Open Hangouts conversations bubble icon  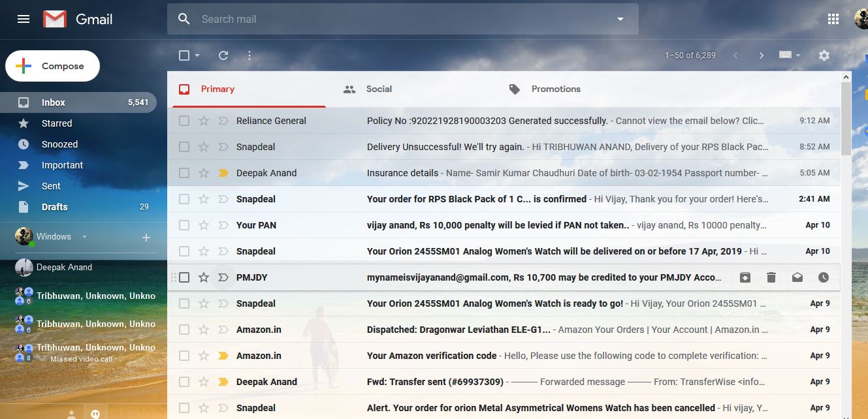click(x=95, y=414)
